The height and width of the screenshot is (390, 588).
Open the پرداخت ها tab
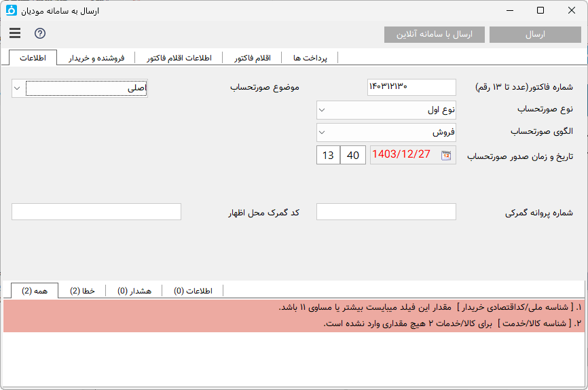pos(310,58)
